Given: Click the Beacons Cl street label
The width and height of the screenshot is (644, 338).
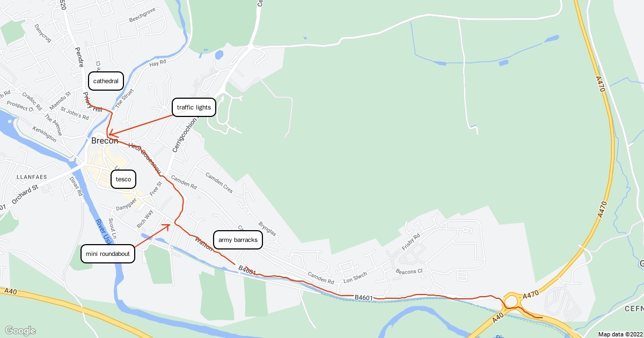Looking at the screenshot, I should pos(409,271).
